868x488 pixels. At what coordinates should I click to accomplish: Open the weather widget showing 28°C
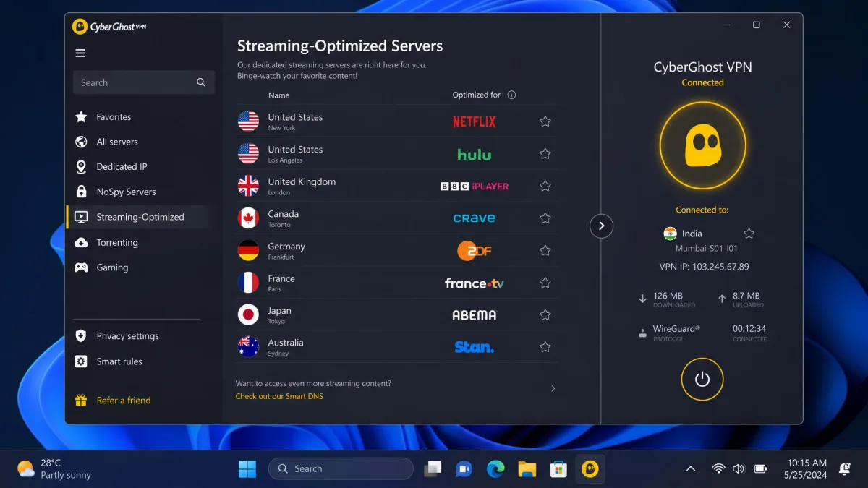[x=54, y=469]
